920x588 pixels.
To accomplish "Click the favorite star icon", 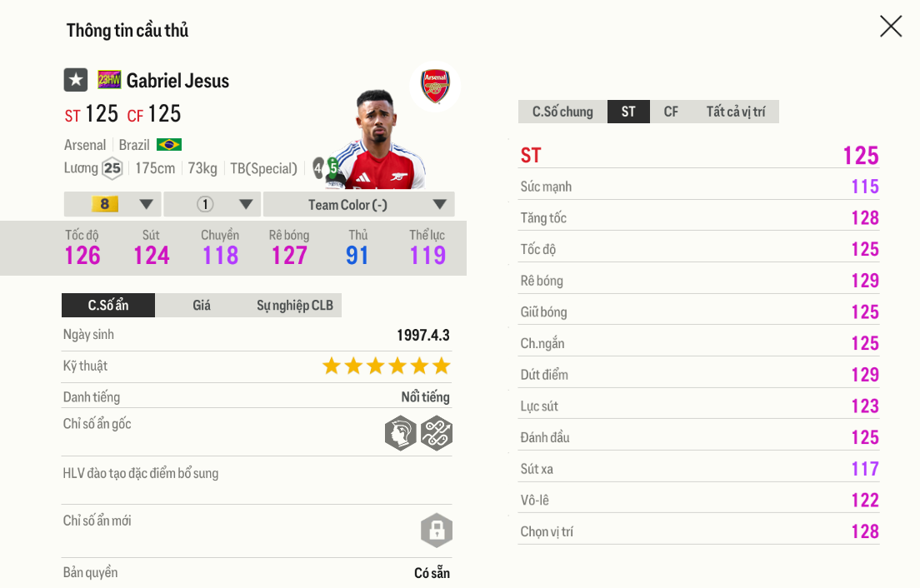I will (76, 80).
